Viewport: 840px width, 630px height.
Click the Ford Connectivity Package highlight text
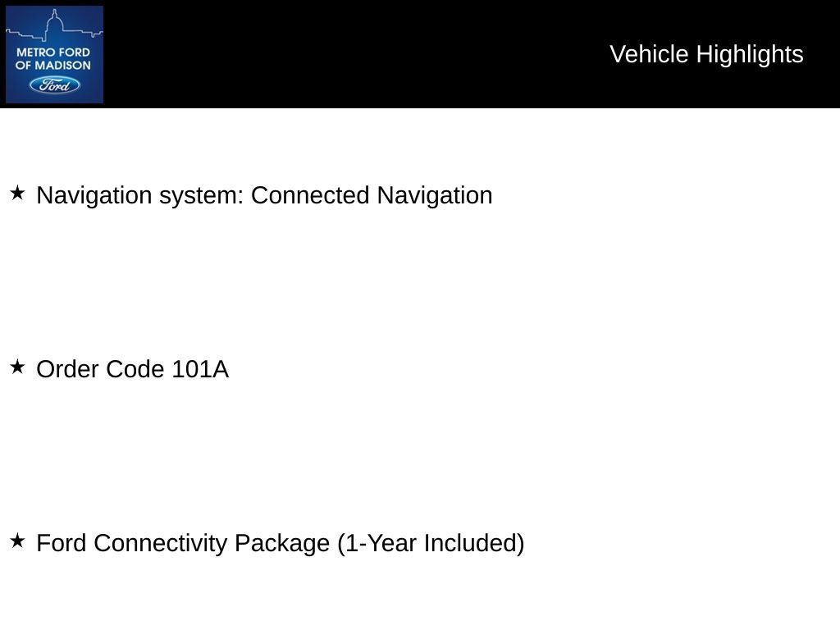[x=281, y=543]
